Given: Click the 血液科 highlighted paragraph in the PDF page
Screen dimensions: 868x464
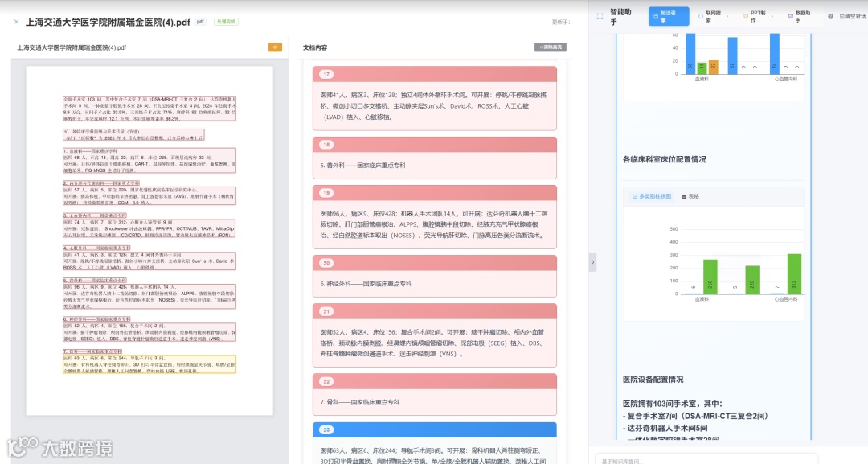Looking at the screenshot, I should click(x=149, y=161).
